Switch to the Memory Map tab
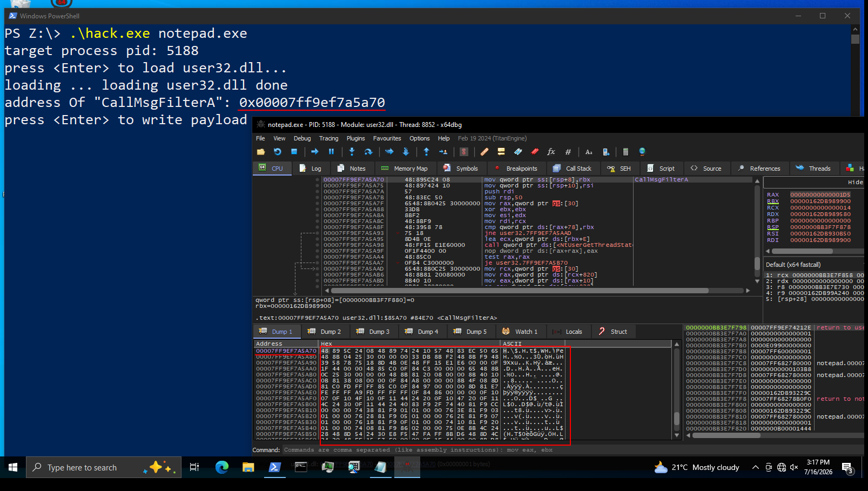Screen dimensions: 868x491 coord(404,169)
